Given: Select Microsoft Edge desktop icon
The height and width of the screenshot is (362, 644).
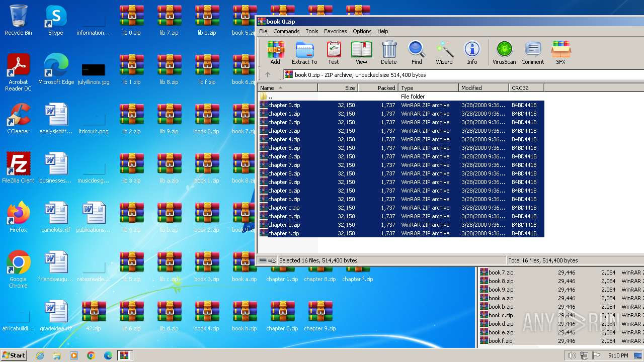Looking at the screenshot, I should pyautogui.click(x=56, y=69).
